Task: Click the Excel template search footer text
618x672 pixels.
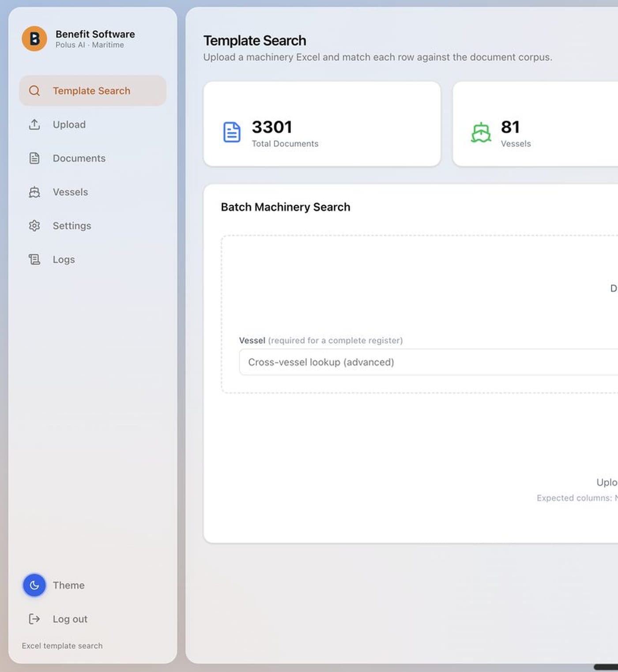Action: point(62,646)
